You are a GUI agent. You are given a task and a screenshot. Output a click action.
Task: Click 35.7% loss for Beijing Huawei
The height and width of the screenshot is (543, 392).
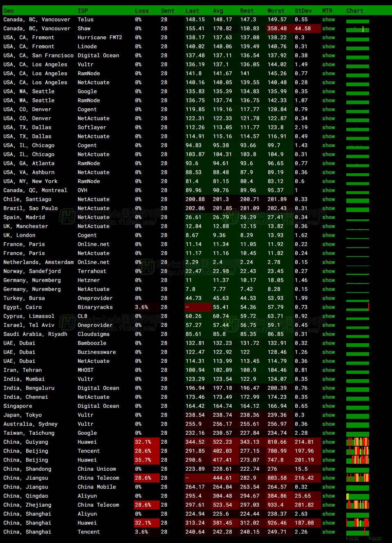click(x=143, y=460)
